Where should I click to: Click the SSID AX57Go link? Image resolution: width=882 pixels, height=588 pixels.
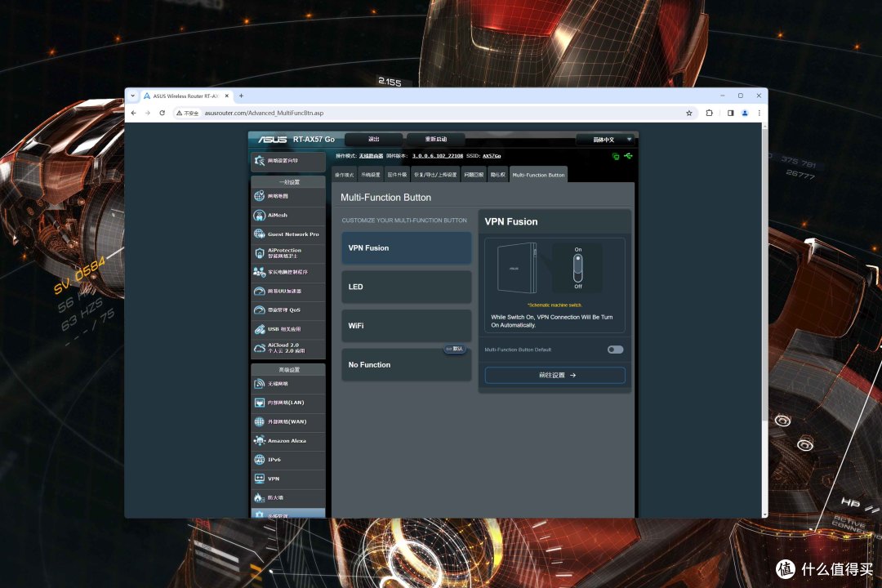[x=492, y=156]
